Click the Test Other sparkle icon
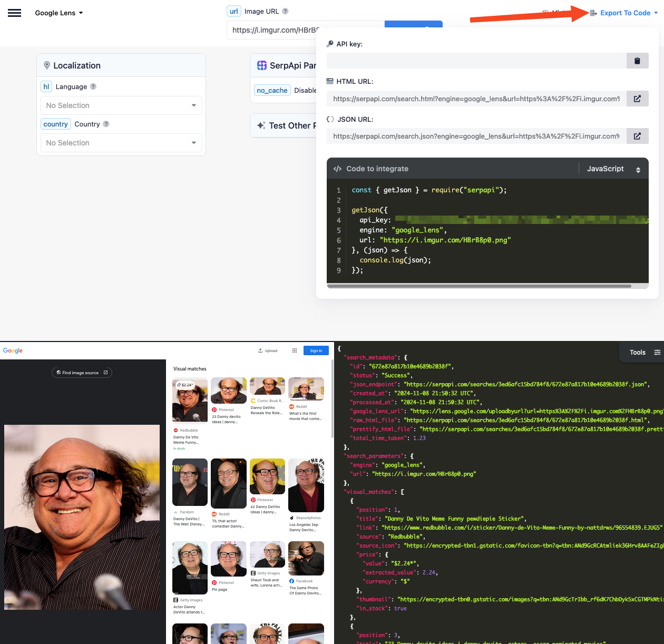 [x=261, y=125]
